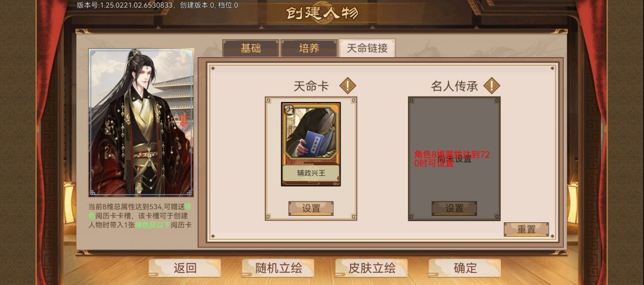Click the 辅政兴王 card name label

311,173
